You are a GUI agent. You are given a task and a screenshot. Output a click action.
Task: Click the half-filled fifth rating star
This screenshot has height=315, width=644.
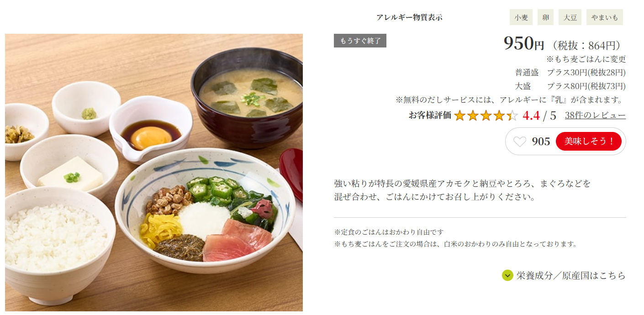tap(512, 115)
